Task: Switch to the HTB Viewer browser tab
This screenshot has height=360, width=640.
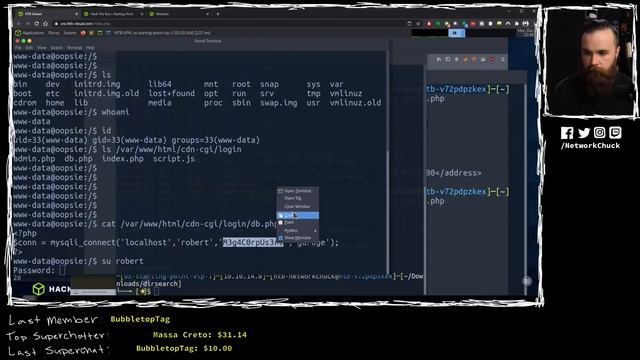Action: click(x=47, y=14)
